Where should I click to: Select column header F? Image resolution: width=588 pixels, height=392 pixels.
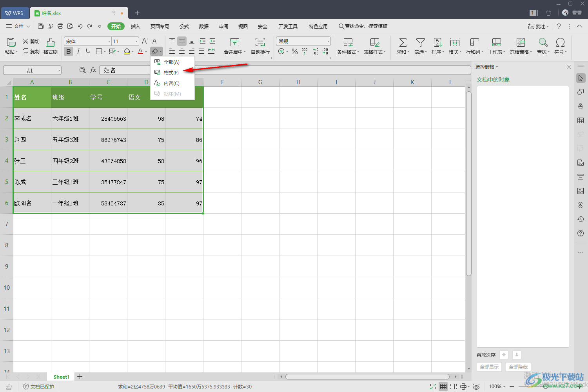[x=222, y=82]
